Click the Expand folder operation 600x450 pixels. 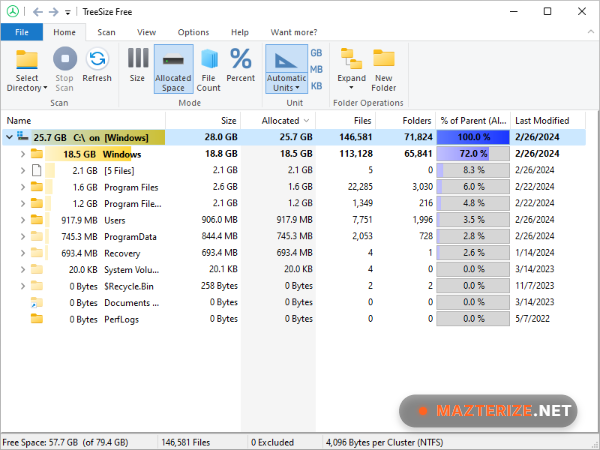(351, 70)
